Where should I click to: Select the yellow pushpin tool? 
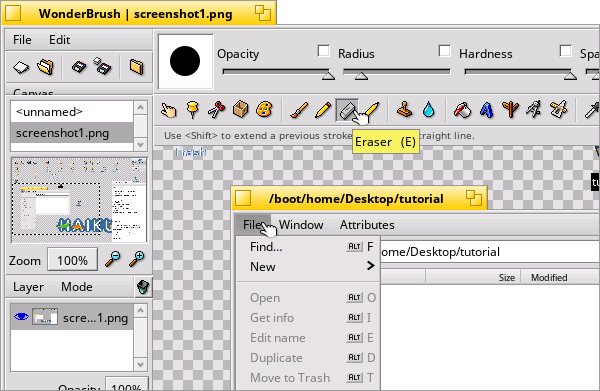[x=192, y=110]
